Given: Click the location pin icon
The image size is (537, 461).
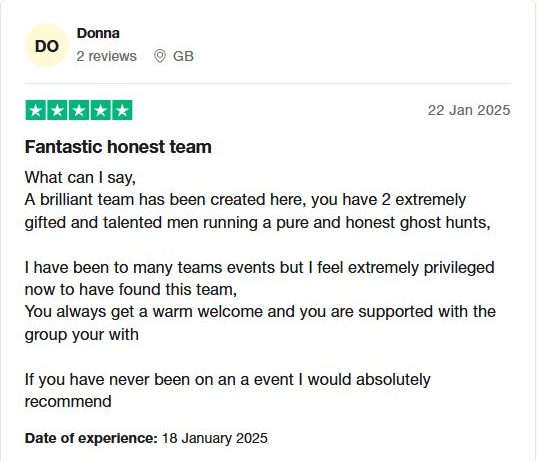Looking at the screenshot, I should (x=160, y=56).
